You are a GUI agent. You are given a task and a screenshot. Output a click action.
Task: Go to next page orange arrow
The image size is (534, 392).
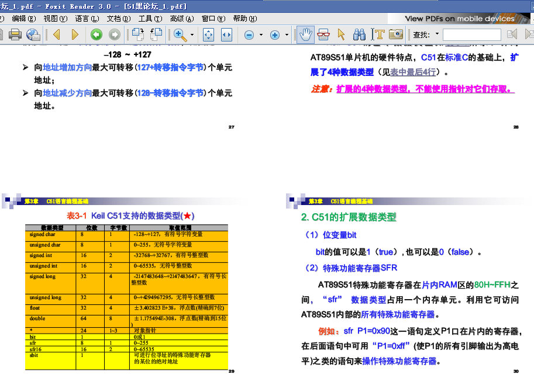[75, 34]
